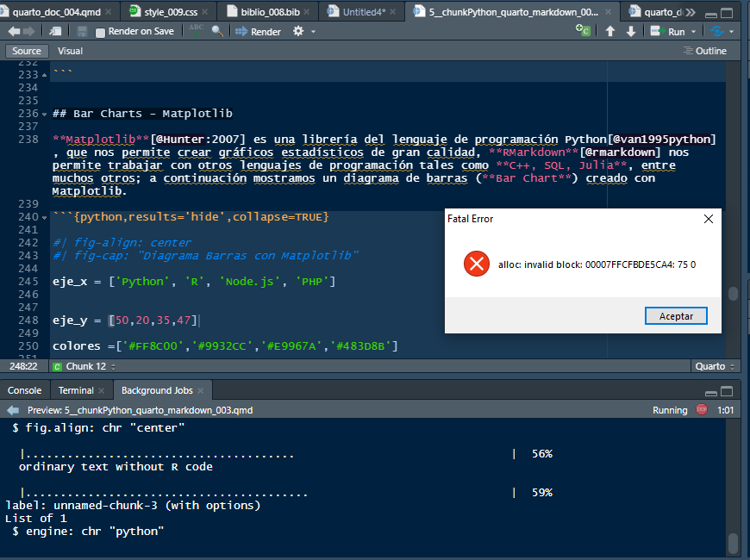Click console output scrollbar thumb
The width and height of the screenshot is (750, 560).
click(x=733, y=544)
